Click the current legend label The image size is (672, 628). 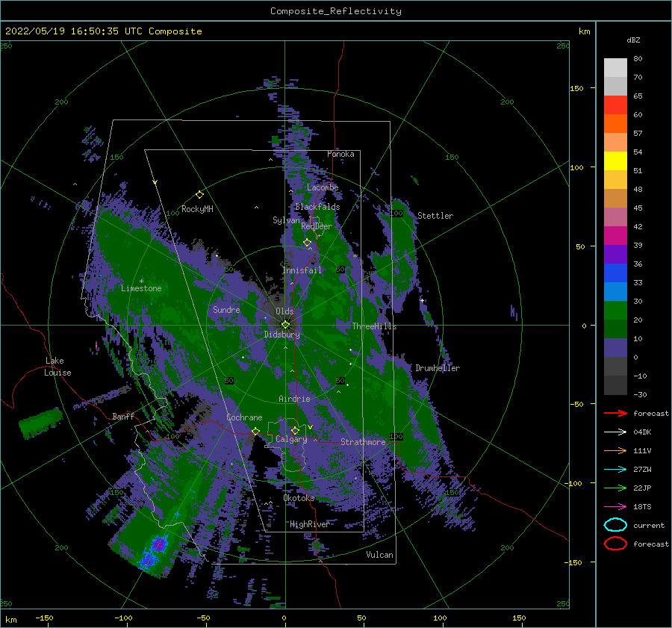[649, 525]
